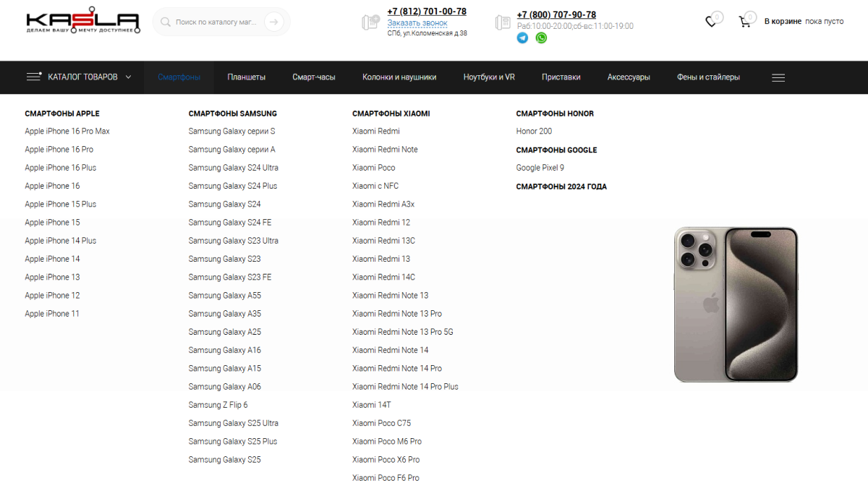Open the Смартфоны menu tab
This screenshot has height=488, width=868.
coord(179,77)
